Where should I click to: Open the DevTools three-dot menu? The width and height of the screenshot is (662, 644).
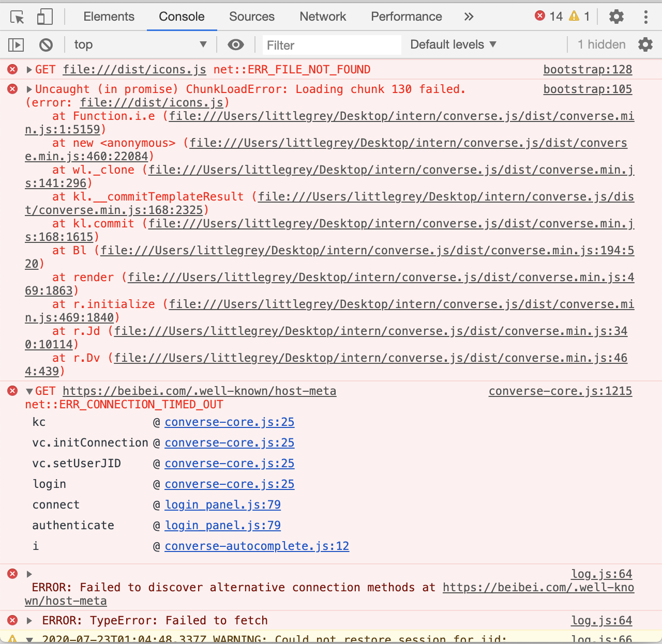tap(645, 17)
